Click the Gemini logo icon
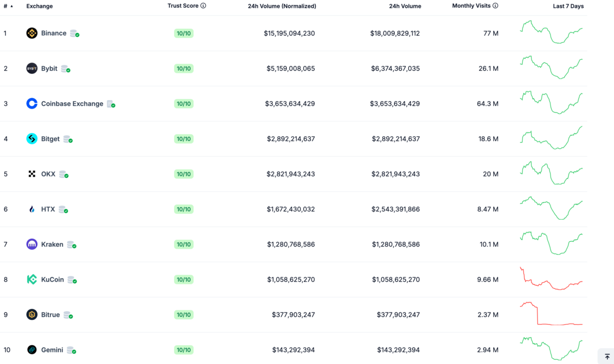The height and width of the screenshot is (364, 614). pyautogui.click(x=31, y=349)
